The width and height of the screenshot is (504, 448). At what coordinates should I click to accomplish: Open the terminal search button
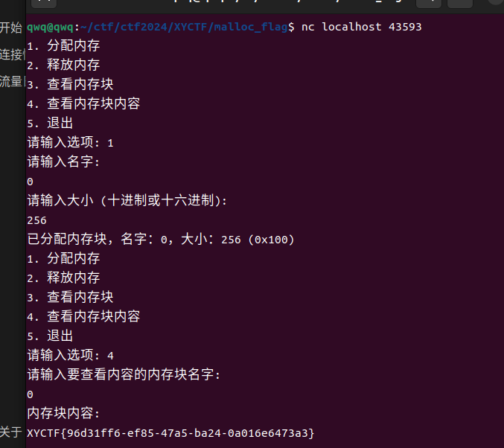429,2
